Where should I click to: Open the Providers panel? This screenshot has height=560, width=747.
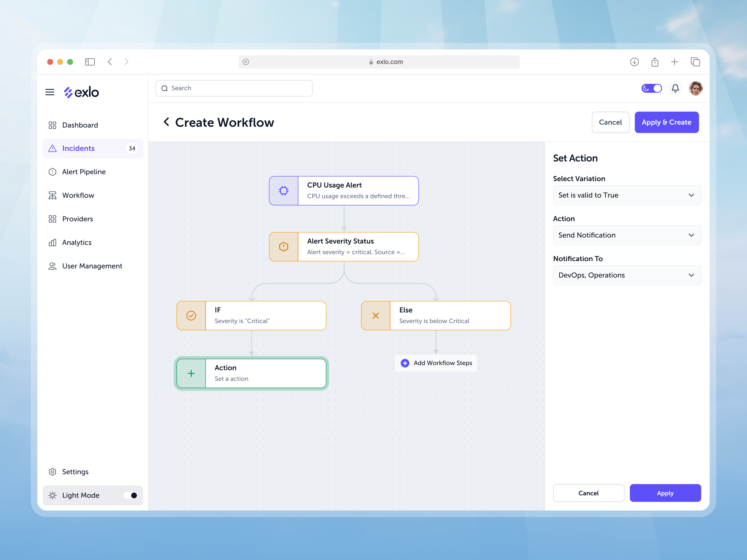point(78,219)
